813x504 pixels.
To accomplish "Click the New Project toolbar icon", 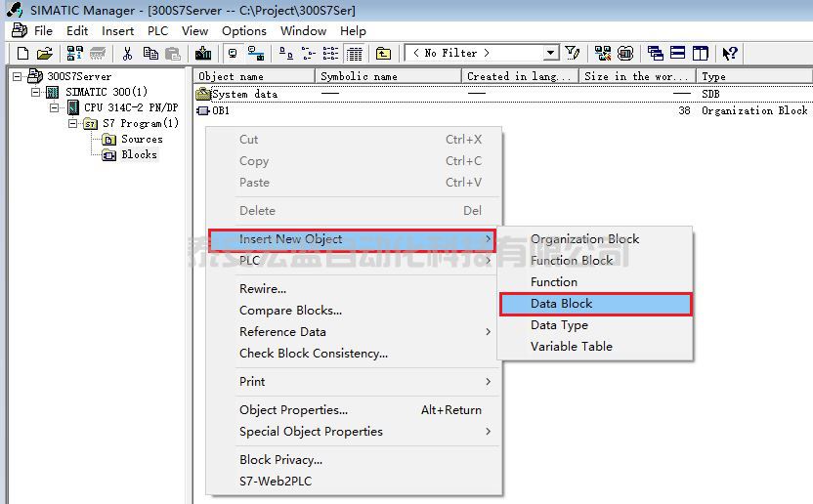I will [22, 54].
